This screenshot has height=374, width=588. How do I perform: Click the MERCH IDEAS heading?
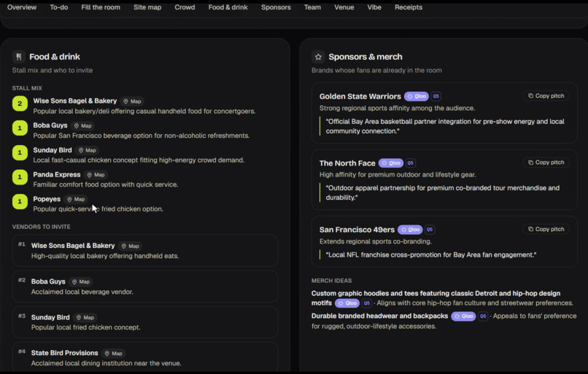coord(331,281)
